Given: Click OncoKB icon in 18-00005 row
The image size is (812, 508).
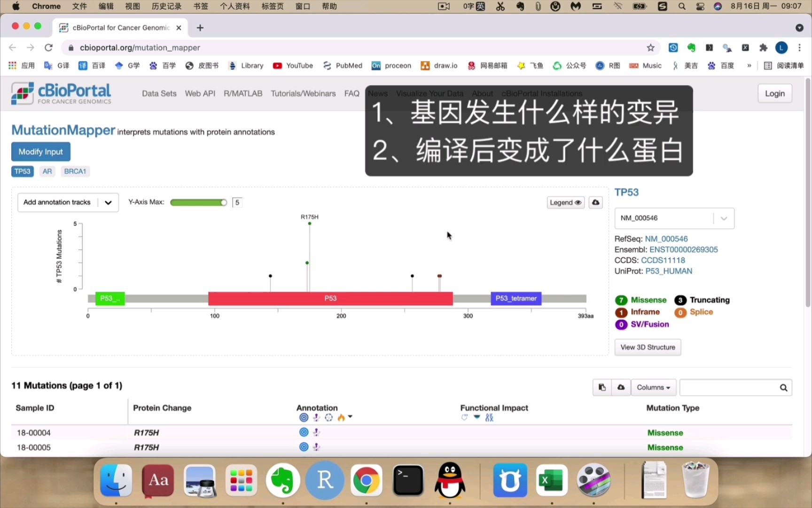Looking at the screenshot, I should click(x=304, y=447).
